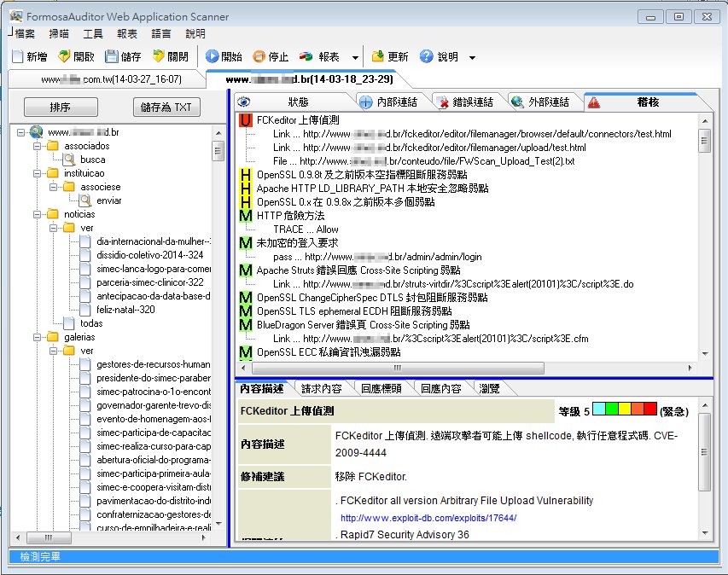Click the red U icon beside FCKeditor 上傳偵測
The width and height of the screenshot is (728, 575).
[246, 120]
